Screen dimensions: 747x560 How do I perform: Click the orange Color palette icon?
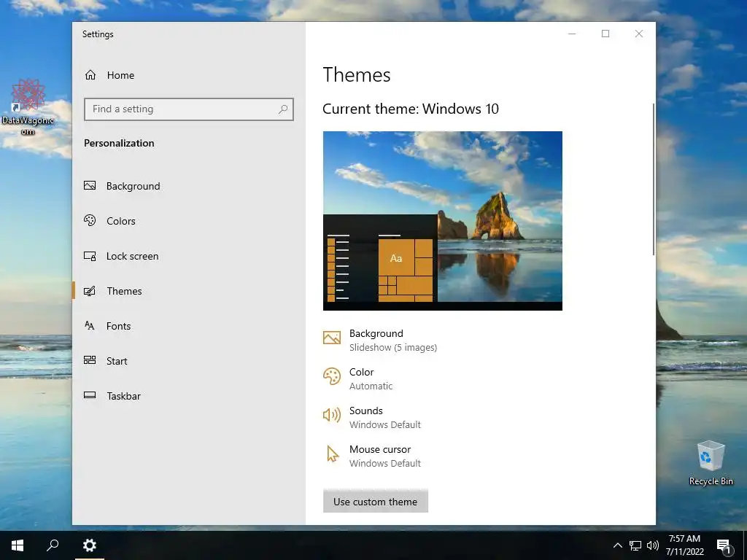click(332, 376)
